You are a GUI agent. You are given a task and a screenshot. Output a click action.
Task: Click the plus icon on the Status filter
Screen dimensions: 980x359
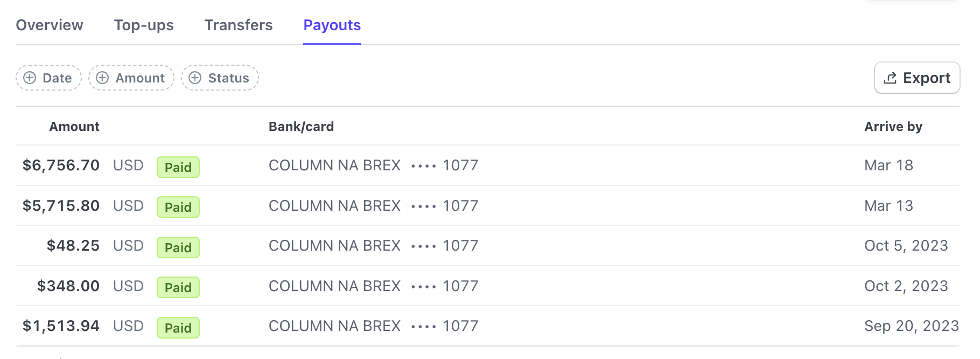196,78
